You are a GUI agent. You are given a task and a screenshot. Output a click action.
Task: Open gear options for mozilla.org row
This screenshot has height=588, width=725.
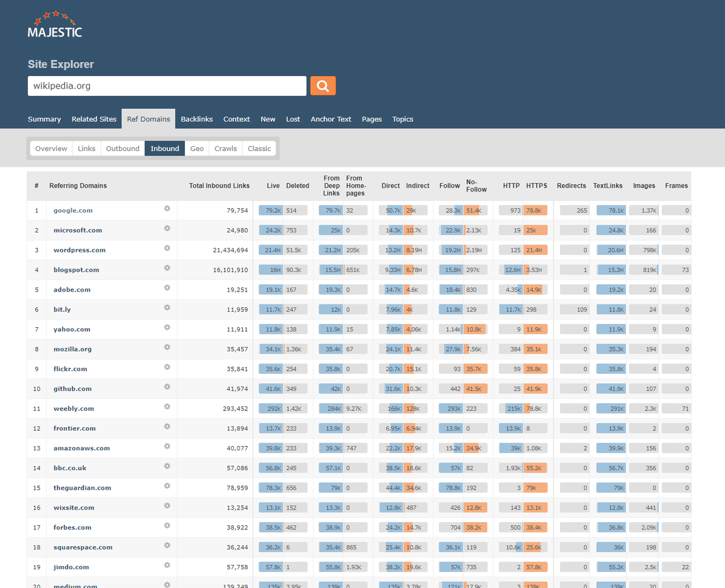click(x=167, y=347)
